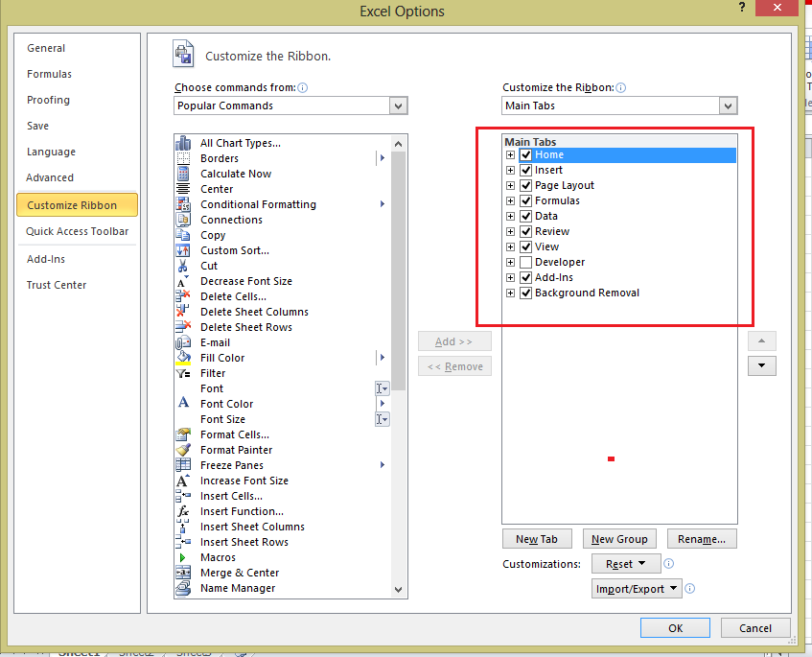Enable the Developer tab checkbox

click(525, 262)
